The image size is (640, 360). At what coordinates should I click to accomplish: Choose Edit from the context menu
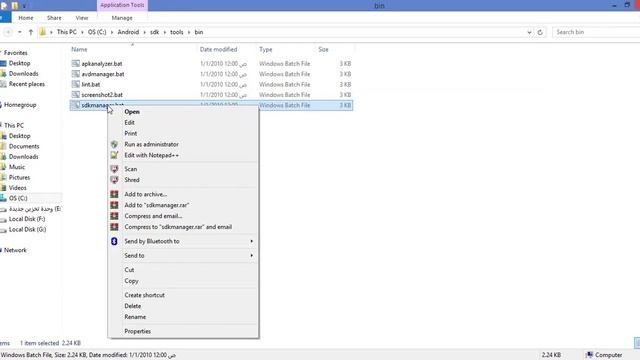[x=183, y=122]
